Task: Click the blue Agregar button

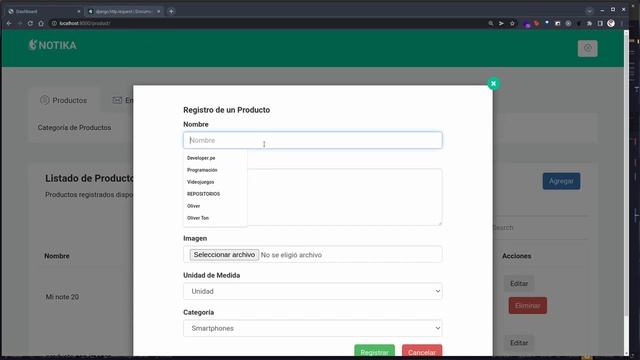Action: (x=561, y=181)
